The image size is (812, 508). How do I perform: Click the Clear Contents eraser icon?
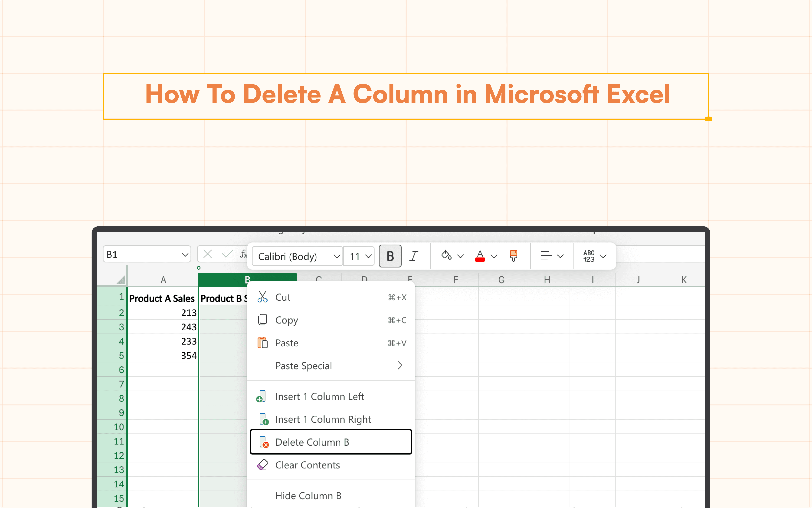pyautogui.click(x=262, y=465)
